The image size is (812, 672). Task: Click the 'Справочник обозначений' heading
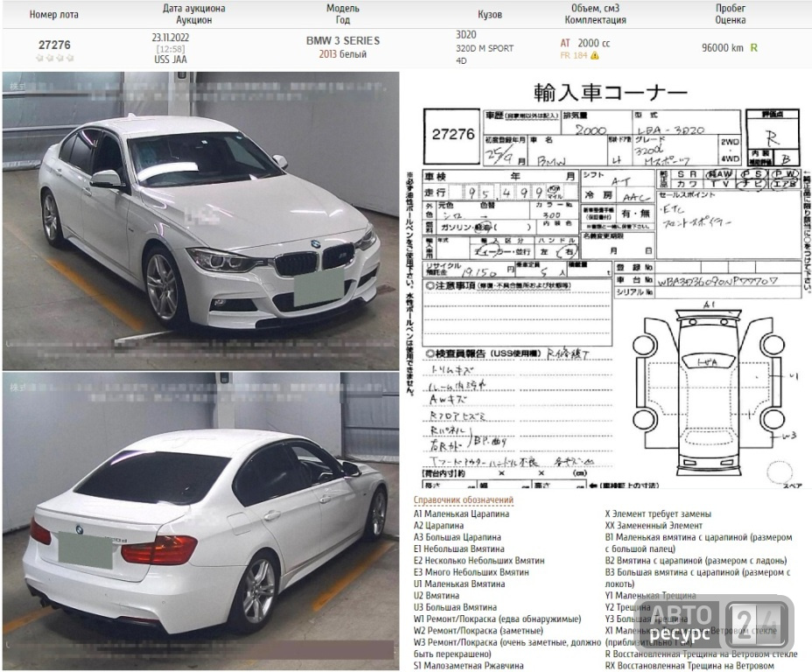click(464, 500)
